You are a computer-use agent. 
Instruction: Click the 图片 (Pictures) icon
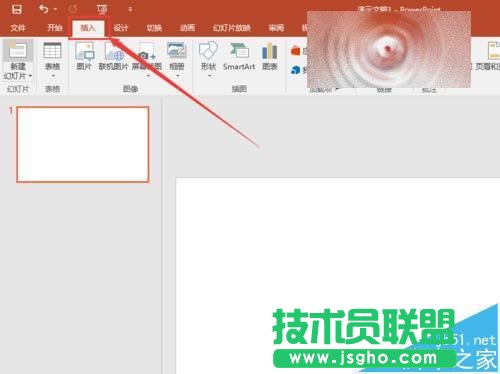click(84, 51)
